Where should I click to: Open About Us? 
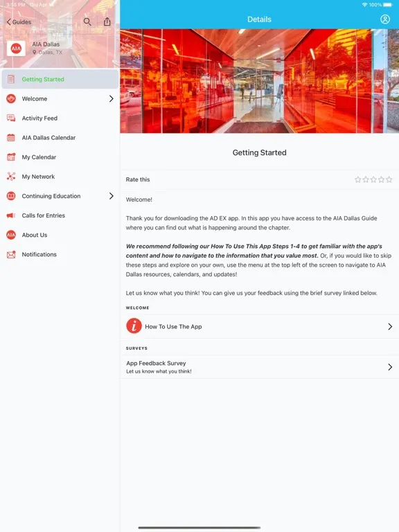point(60,235)
